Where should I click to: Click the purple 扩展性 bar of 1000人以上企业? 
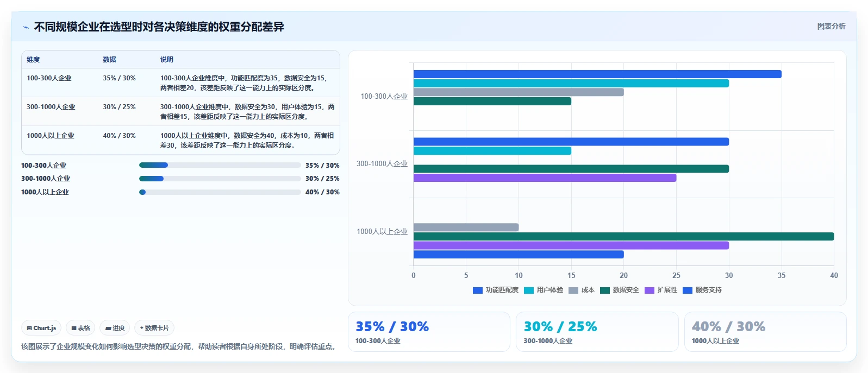571,245
